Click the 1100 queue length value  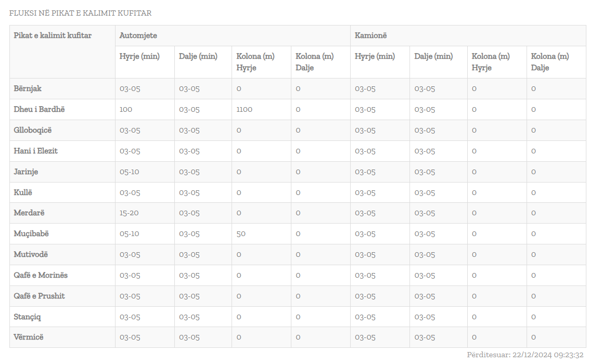tap(244, 109)
